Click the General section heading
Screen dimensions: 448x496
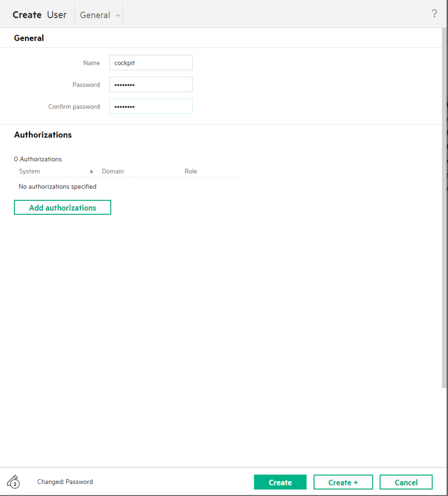[x=29, y=38]
